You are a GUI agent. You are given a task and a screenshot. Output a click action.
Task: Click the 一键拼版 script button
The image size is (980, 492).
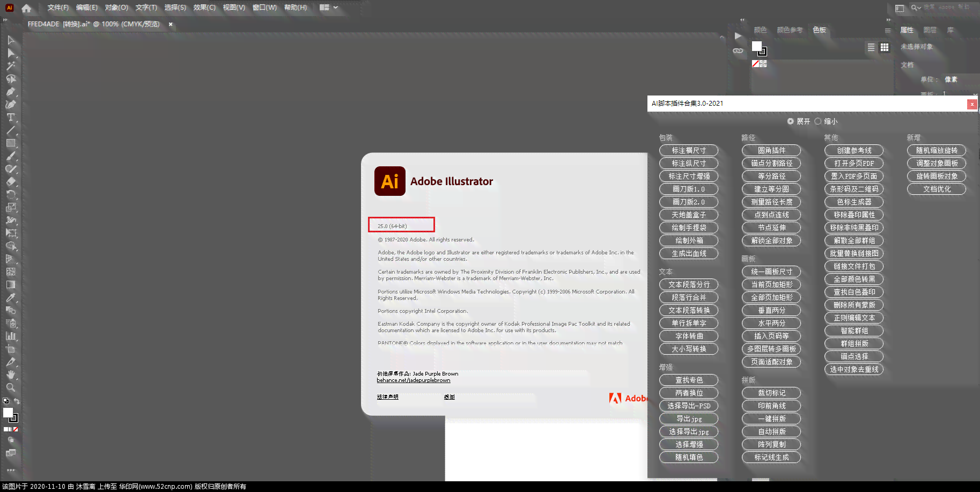[771, 419]
